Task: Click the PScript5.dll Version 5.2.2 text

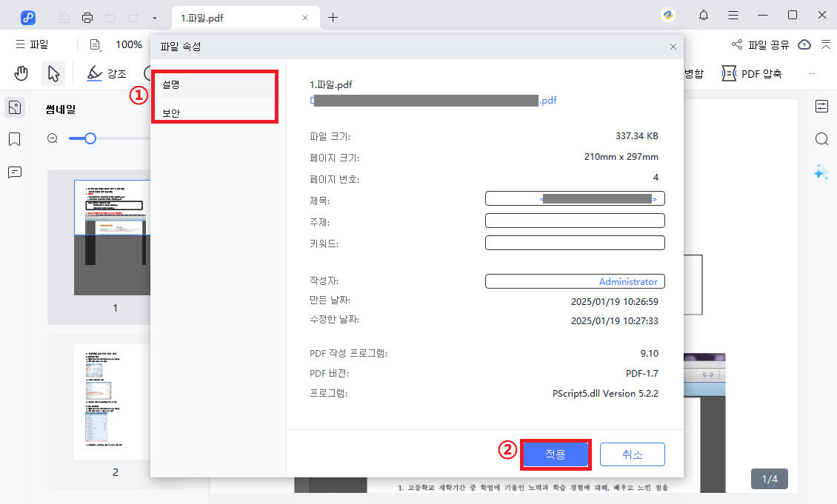Action: pos(605,394)
